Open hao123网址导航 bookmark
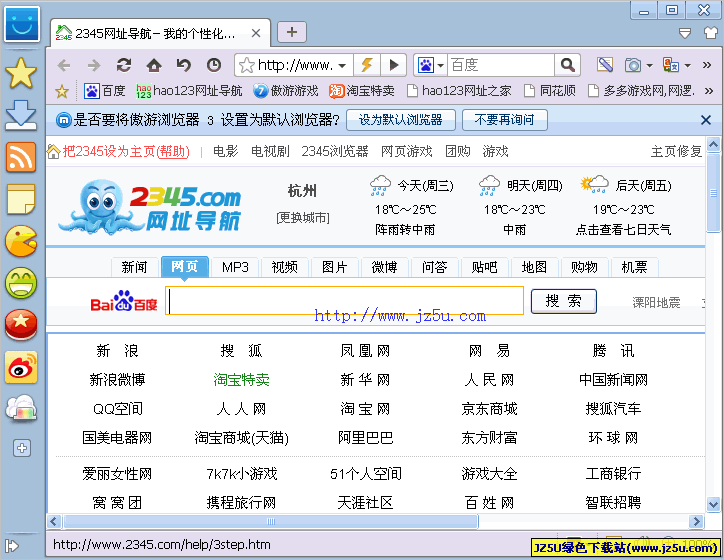 pyautogui.click(x=189, y=91)
